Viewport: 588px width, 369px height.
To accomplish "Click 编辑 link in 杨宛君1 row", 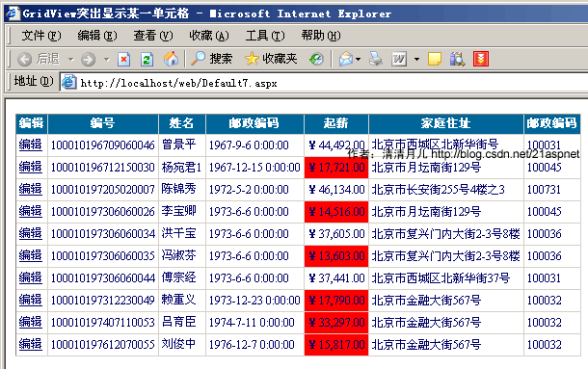I will click(31, 167).
